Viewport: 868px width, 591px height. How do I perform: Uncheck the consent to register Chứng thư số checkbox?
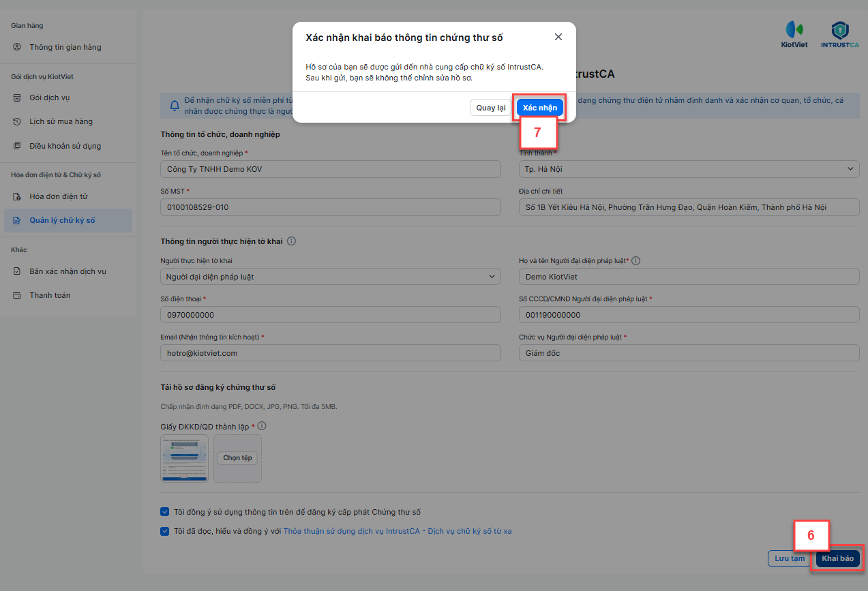tap(164, 511)
